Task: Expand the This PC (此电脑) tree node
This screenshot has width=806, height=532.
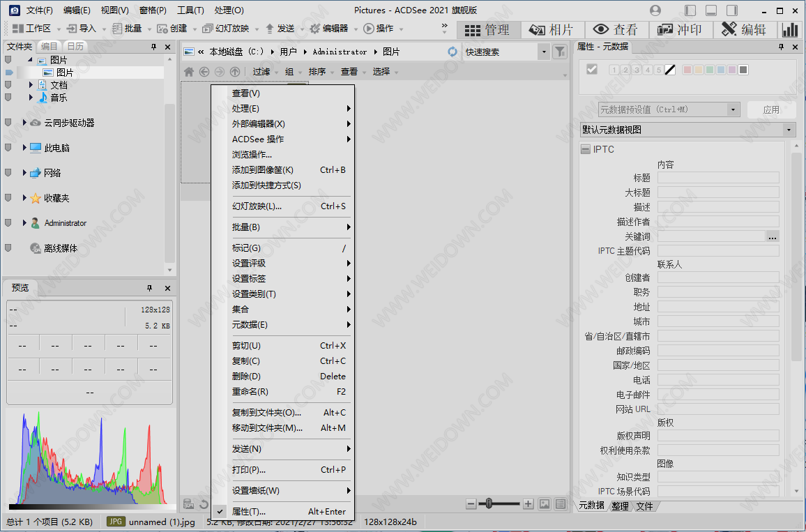Action: pyautogui.click(x=24, y=148)
